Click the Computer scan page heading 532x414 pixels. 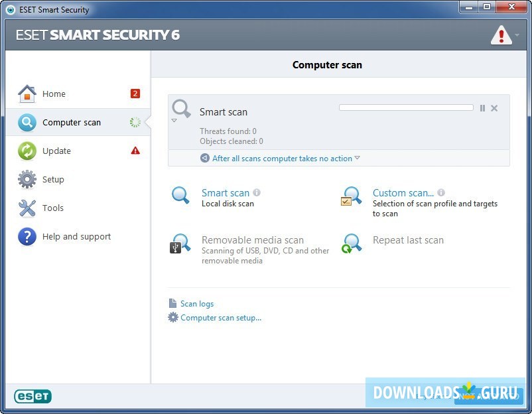[327, 65]
